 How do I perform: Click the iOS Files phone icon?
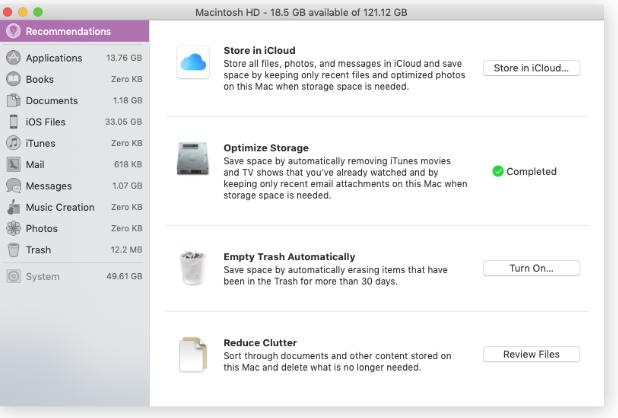[13, 122]
